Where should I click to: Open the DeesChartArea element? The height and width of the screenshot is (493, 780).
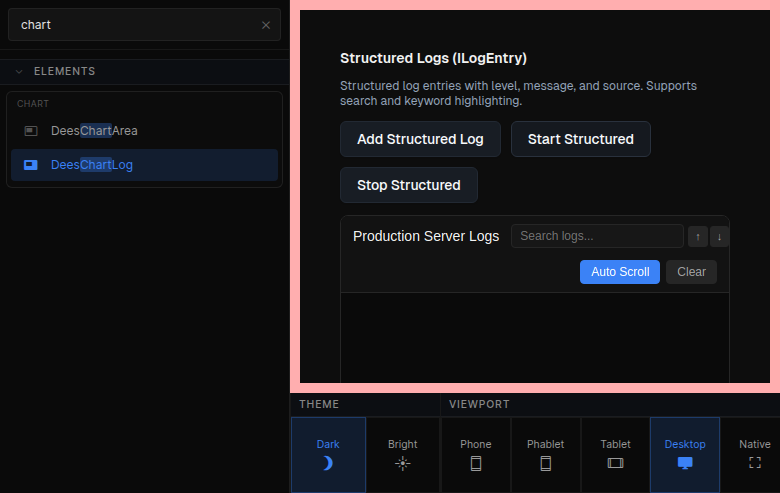click(94, 130)
